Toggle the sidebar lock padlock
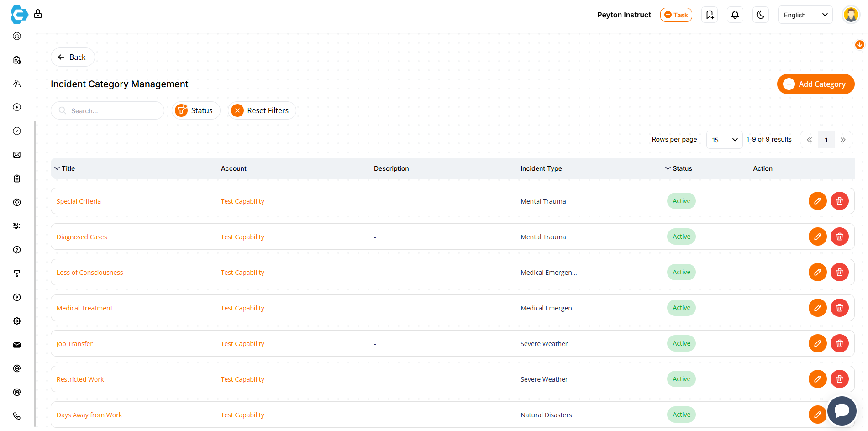 (38, 14)
